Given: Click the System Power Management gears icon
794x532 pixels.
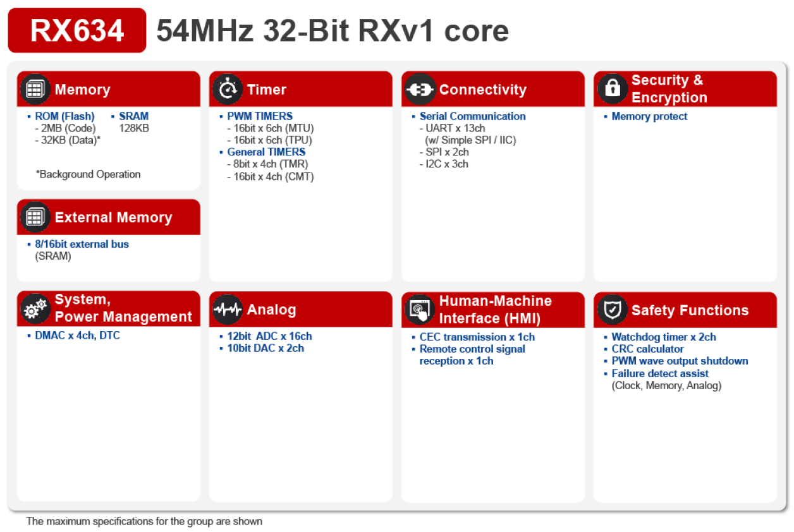Looking at the screenshot, I should point(35,308).
